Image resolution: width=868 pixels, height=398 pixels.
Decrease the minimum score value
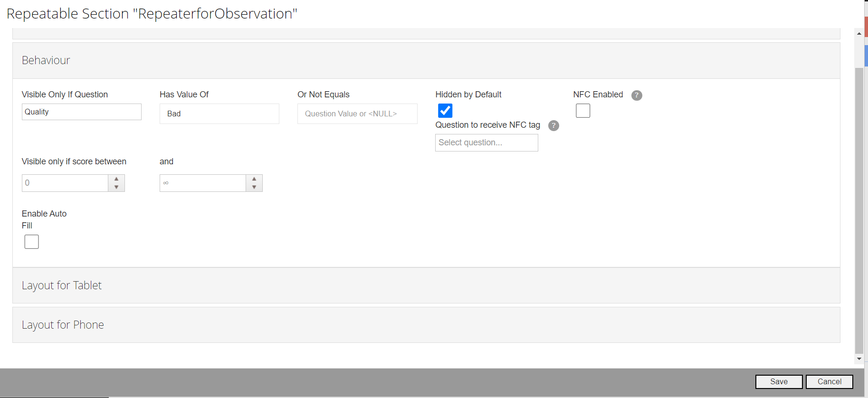click(116, 187)
